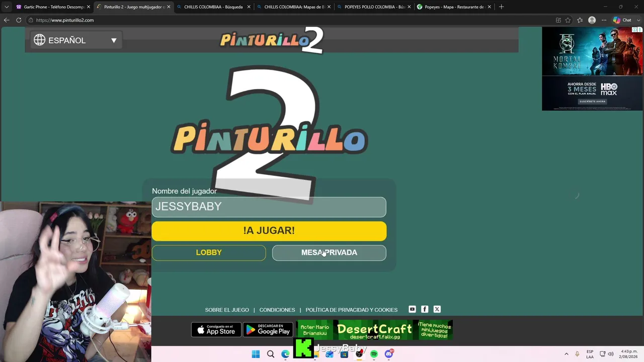Click the ESP LAA keyboard language indicator
This screenshot has width=644, height=362.
point(590,354)
